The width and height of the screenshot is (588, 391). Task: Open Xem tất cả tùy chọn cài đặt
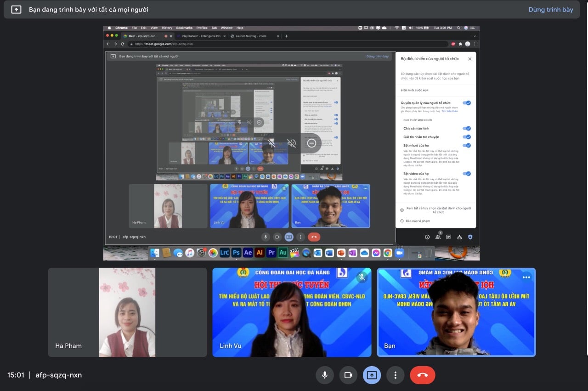[x=435, y=210]
